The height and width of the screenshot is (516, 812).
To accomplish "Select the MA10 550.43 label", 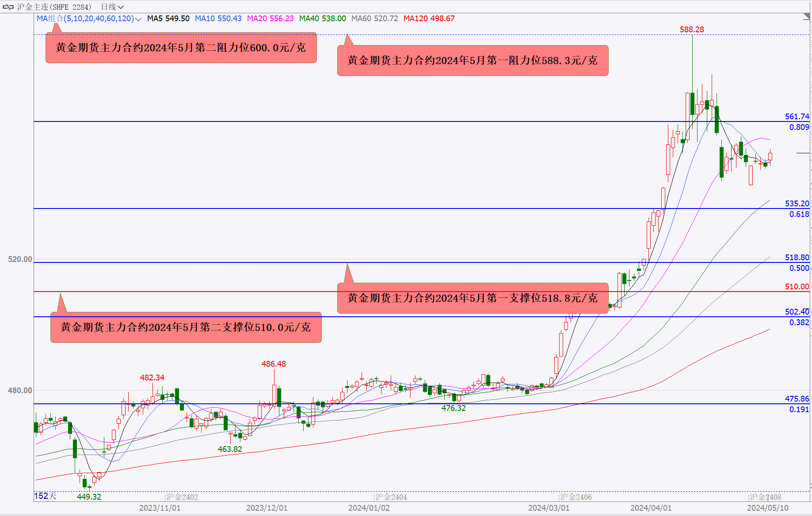I will click(218, 19).
